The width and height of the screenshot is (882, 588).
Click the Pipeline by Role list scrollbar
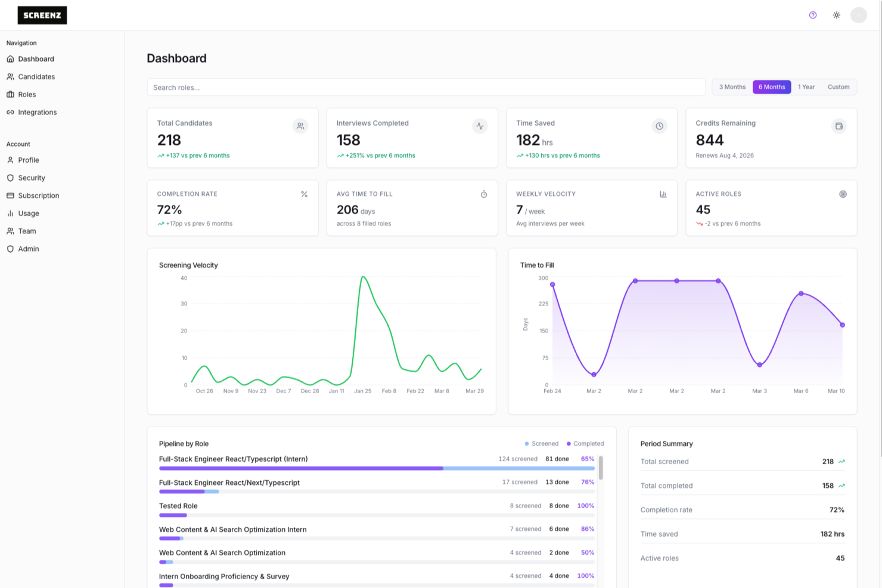coord(601,468)
